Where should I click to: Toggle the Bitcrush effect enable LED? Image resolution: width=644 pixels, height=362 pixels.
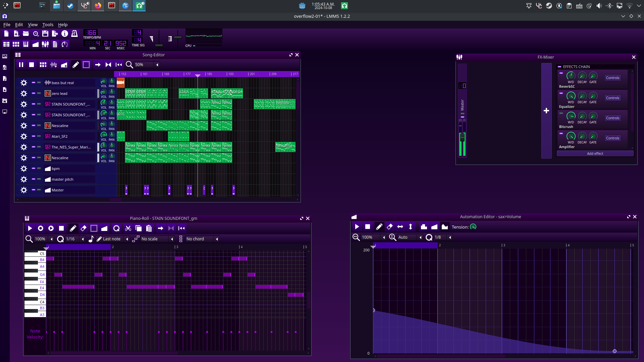click(x=561, y=113)
